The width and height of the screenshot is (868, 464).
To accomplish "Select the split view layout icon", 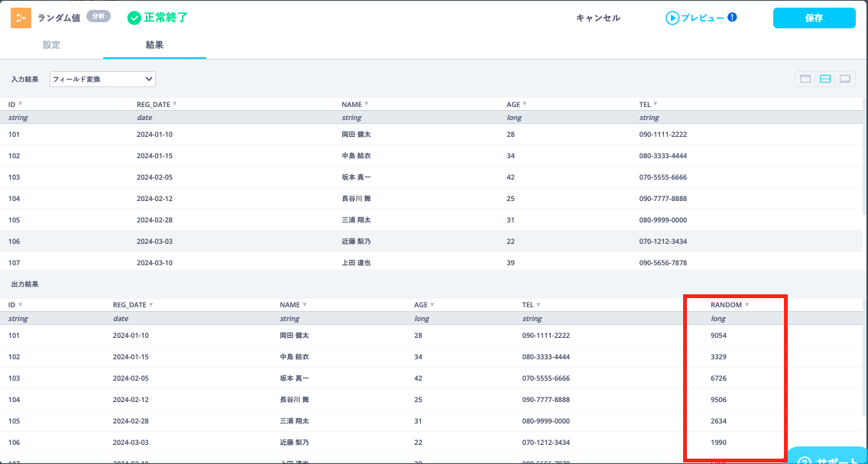I will coord(825,79).
